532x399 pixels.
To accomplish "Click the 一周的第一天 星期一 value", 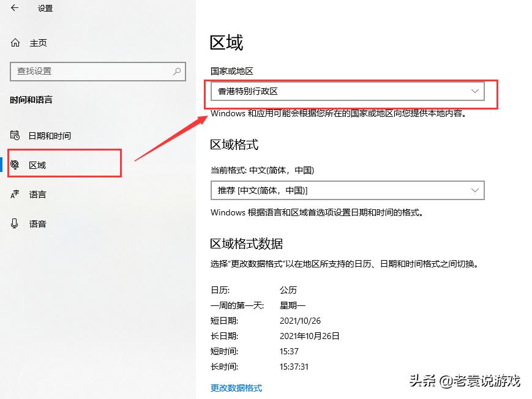I will pyautogui.click(x=292, y=305).
